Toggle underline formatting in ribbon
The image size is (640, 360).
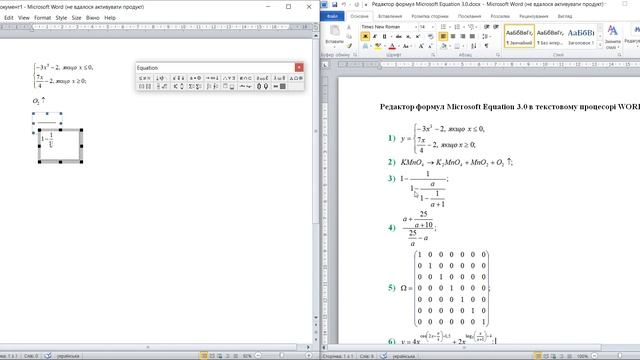point(384,36)
